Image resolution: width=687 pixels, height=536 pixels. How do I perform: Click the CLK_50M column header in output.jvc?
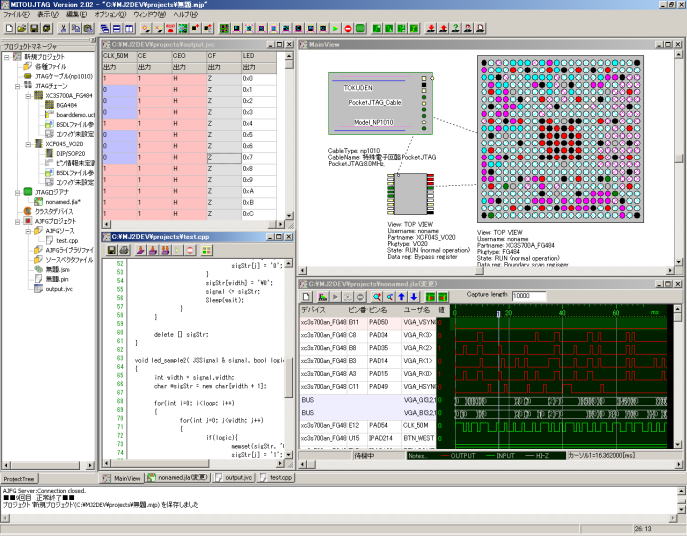pyautogui.click(x=119, y=57)
